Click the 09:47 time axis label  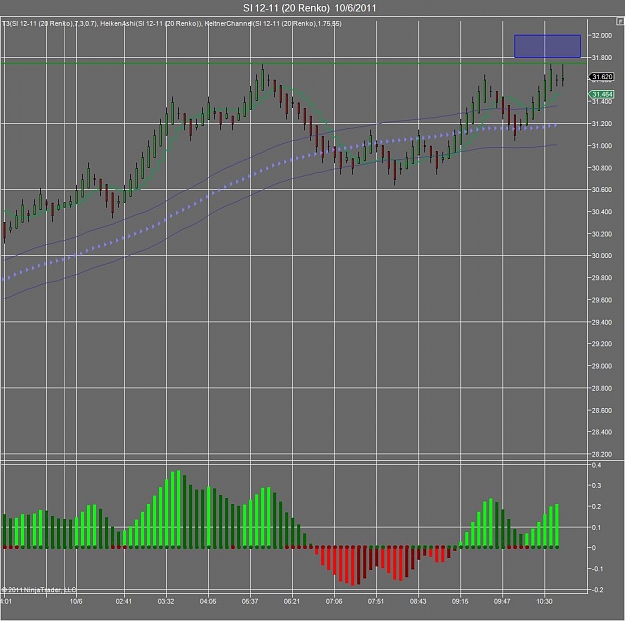pyautogui.click(x=502, y=601)
